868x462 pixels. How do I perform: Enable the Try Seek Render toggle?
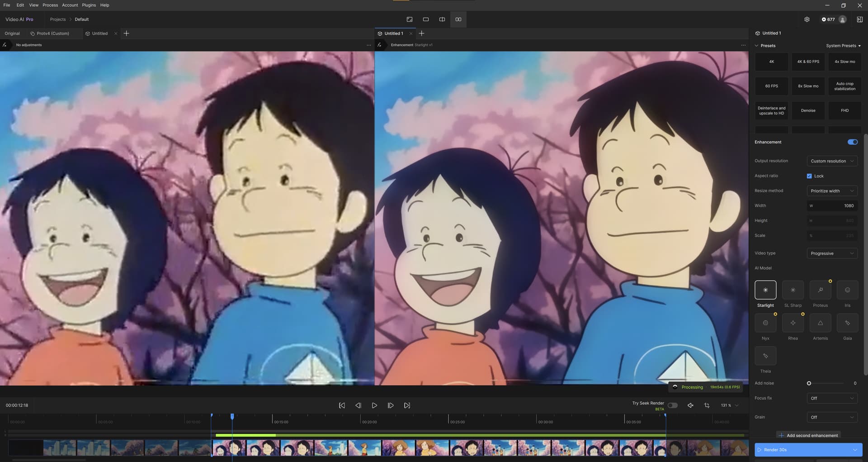coord(672,405)
